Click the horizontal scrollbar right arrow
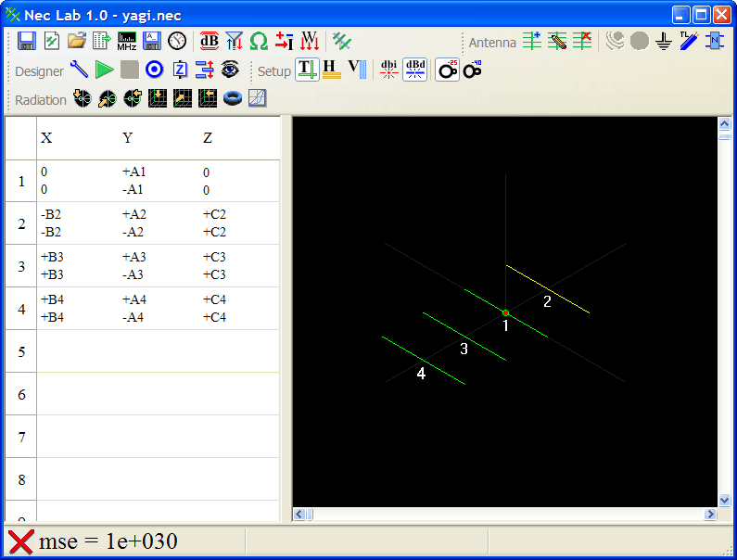This screenshot has height=560, width=737. [x=711, y=515]
